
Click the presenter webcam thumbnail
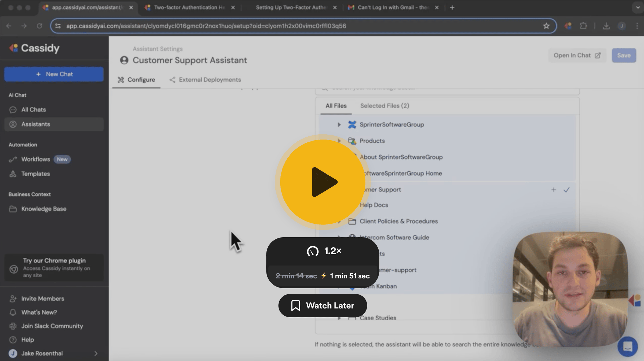point(570,289)
